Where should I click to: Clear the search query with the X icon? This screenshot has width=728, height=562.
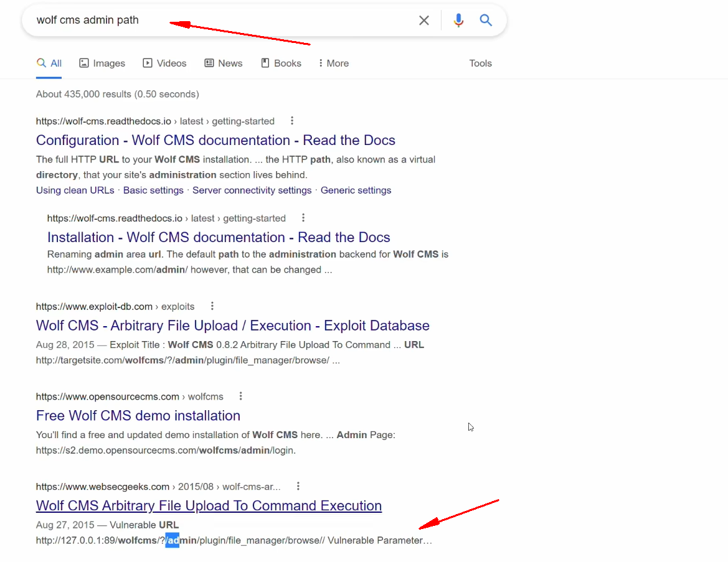423,21
